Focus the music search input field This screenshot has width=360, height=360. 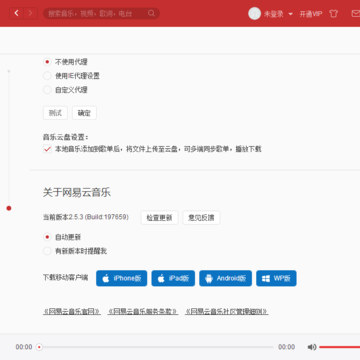click(x=101, y=13)
